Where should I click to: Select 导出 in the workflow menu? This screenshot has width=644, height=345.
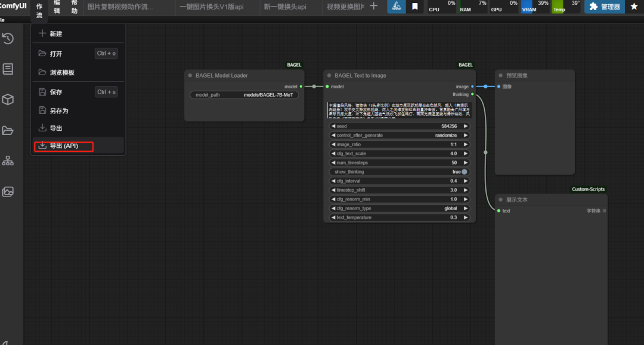click(x=78, y=128)
